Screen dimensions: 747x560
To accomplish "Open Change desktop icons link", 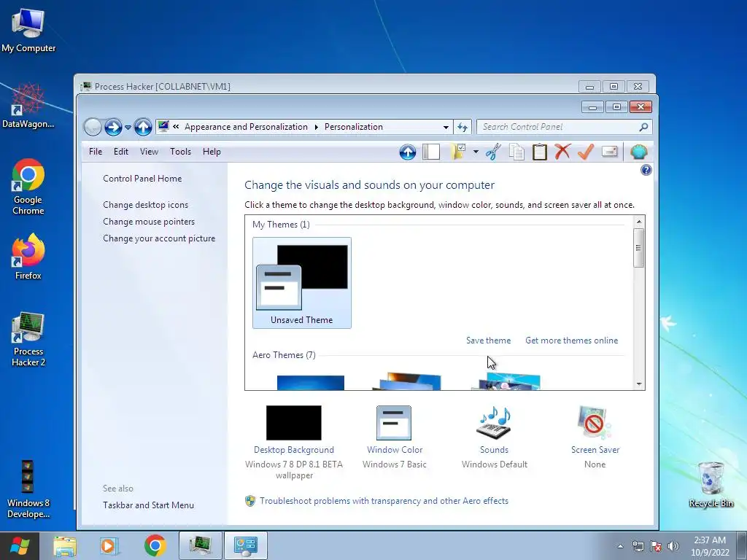I will [145, 205].
